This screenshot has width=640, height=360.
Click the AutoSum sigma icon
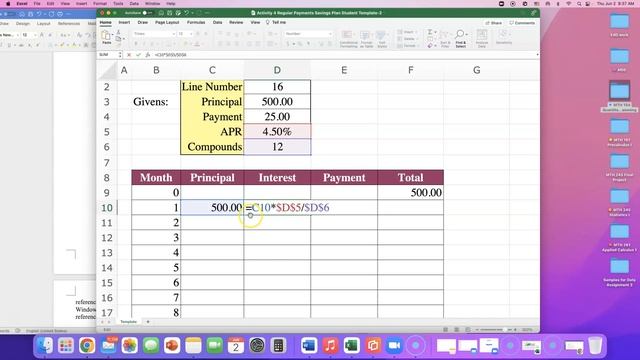pos(430,32)
